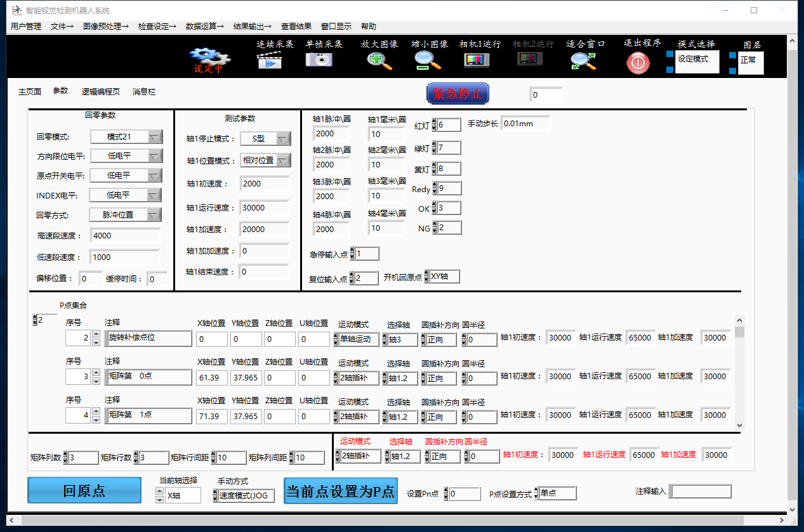Click the 矩阵行间距 stepper arrows
Viewport: 804px width, 532px height.
pos(213,457)
